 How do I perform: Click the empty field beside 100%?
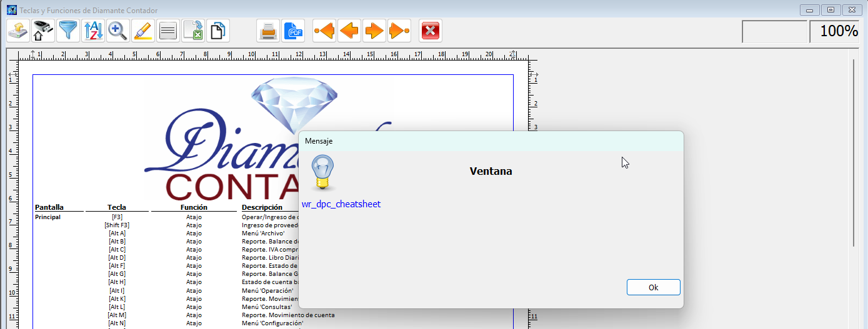775,31
